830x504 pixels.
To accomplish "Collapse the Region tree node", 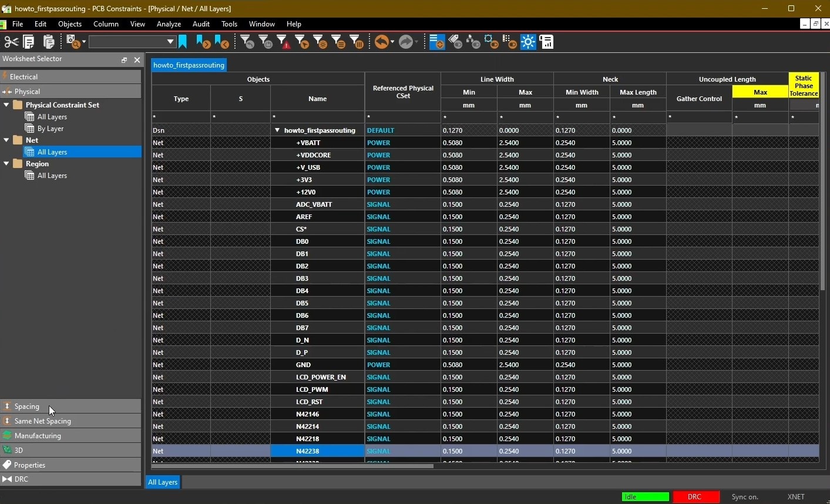I will point(6,164).
